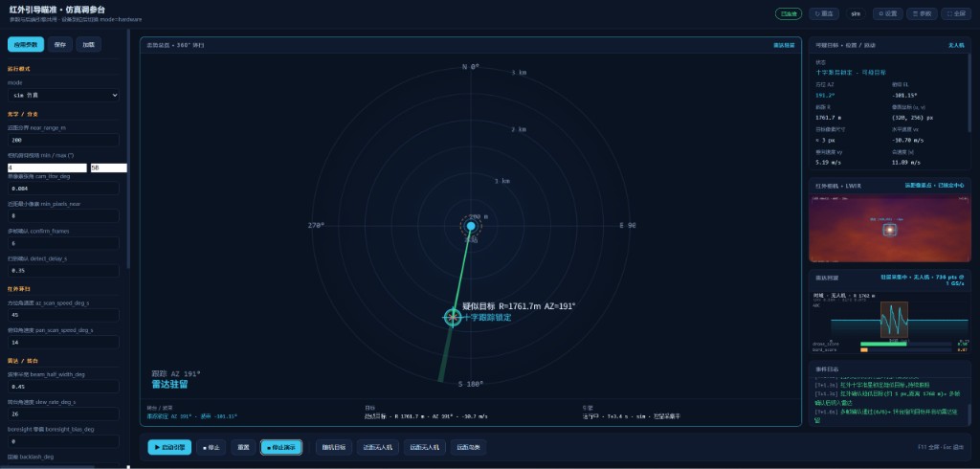Click the 无人机 tag in target panel header
The width and height of the screenshot is (980, 469).
tap(956, 46)
